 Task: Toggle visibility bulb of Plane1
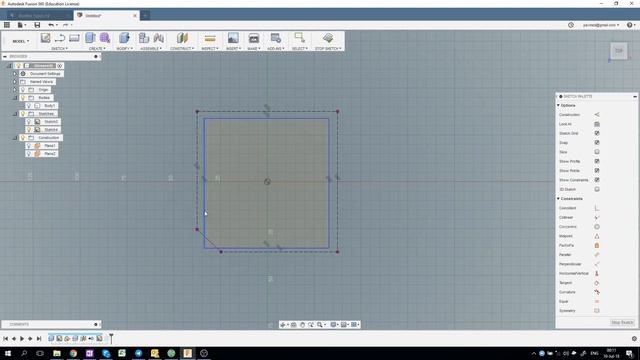[29, 146]
